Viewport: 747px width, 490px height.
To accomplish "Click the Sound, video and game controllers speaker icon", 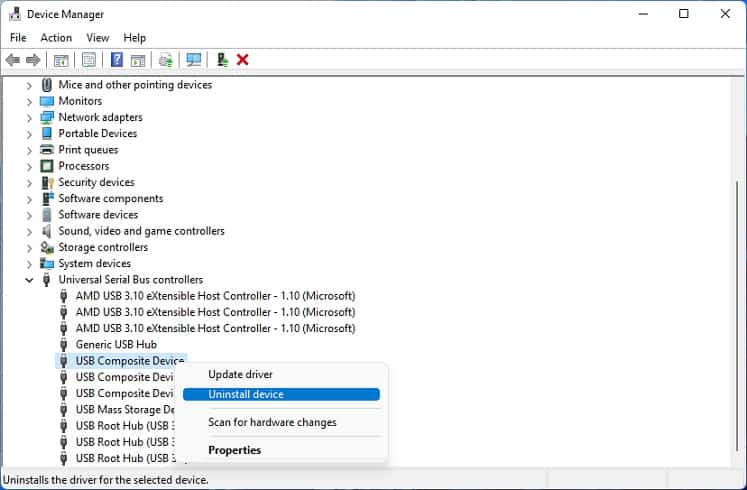I will pos(47,231).
